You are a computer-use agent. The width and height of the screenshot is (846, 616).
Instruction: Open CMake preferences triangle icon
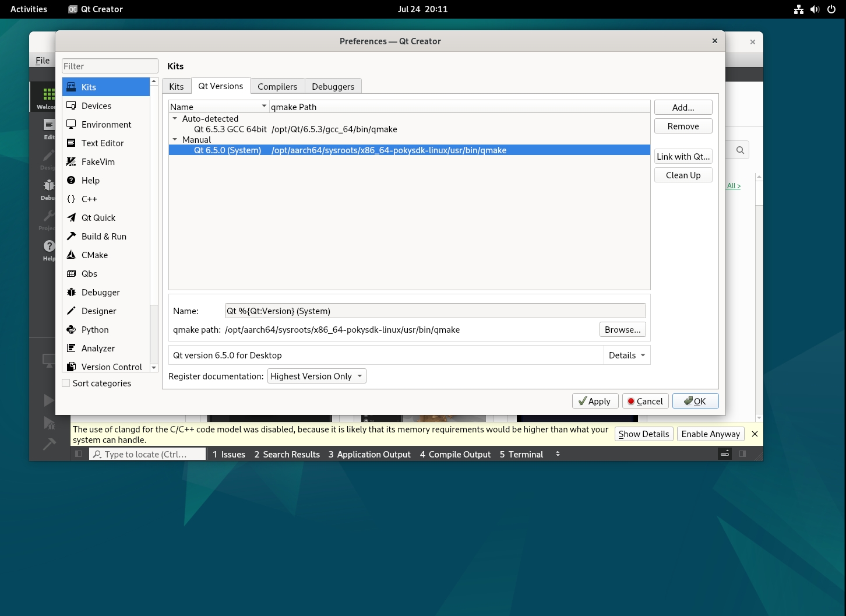click(x=72, y=255)
